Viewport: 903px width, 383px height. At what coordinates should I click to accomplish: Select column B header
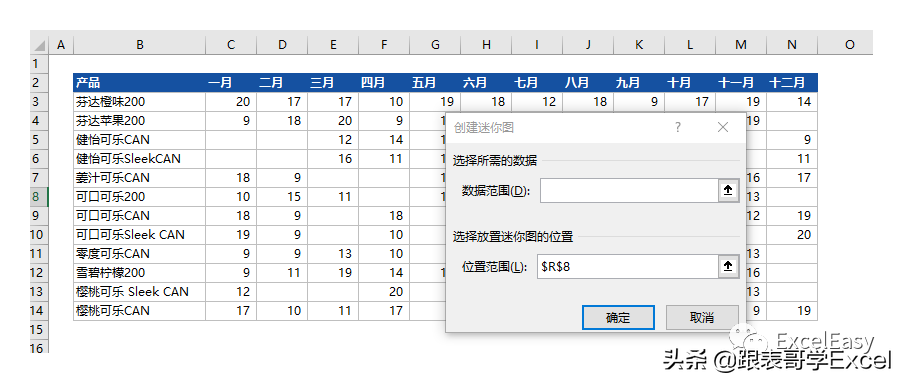coord(139,45)
